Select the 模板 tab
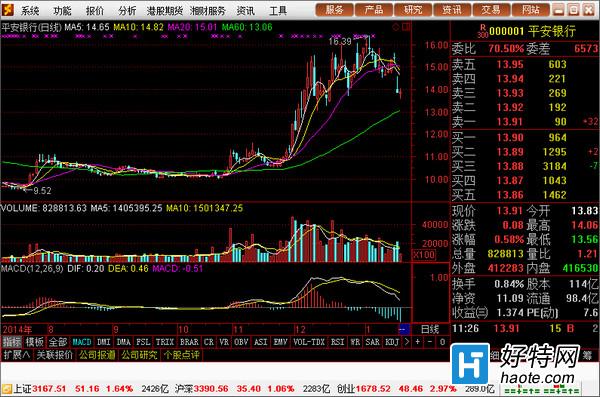 pyautogui.click(x=35, y=342)
